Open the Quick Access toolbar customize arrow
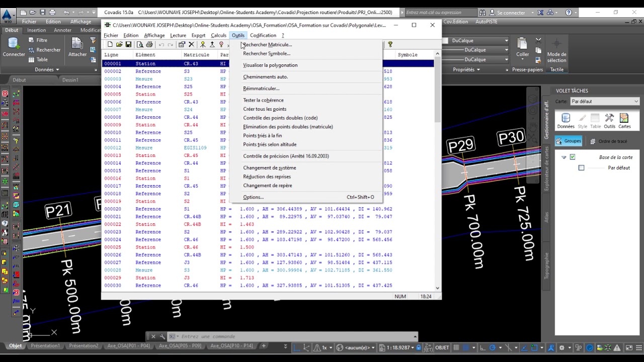This screenshot has width=644, height=362. point(95,12)
